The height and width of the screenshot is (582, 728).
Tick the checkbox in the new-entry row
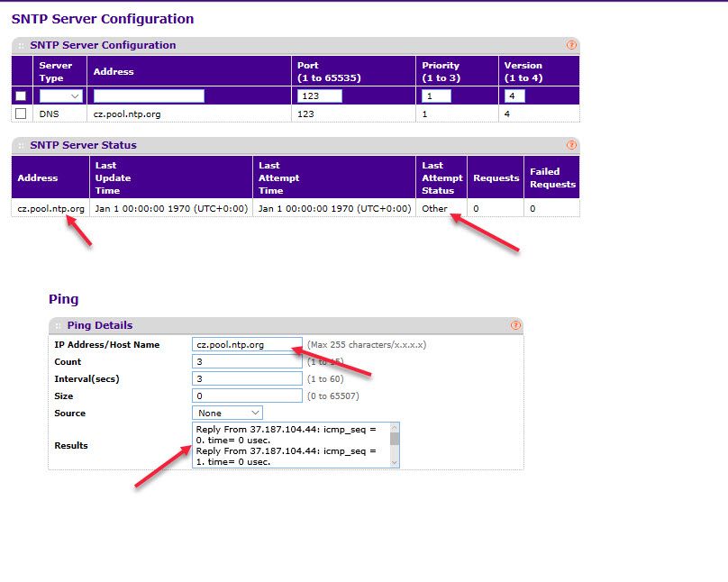point(21,96)
